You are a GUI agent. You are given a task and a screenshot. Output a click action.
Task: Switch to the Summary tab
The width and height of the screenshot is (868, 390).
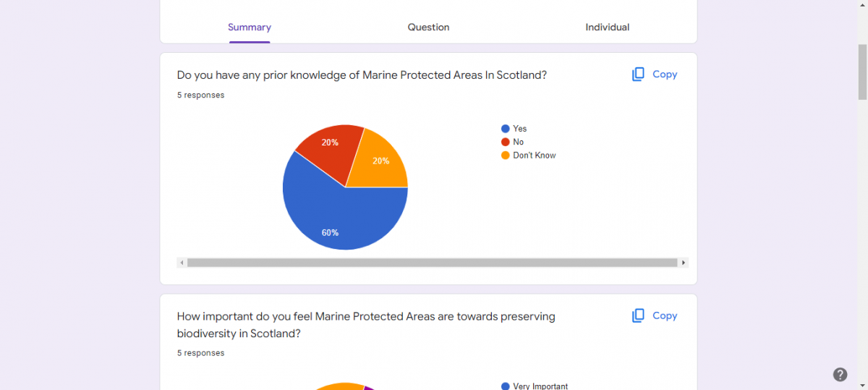click(x=250, y=27)
